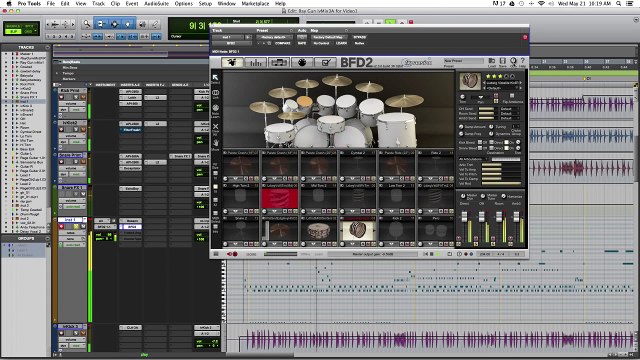Click the Master output gain display field
The height and width of the screenshot is (360, 640).
point(373,254)
